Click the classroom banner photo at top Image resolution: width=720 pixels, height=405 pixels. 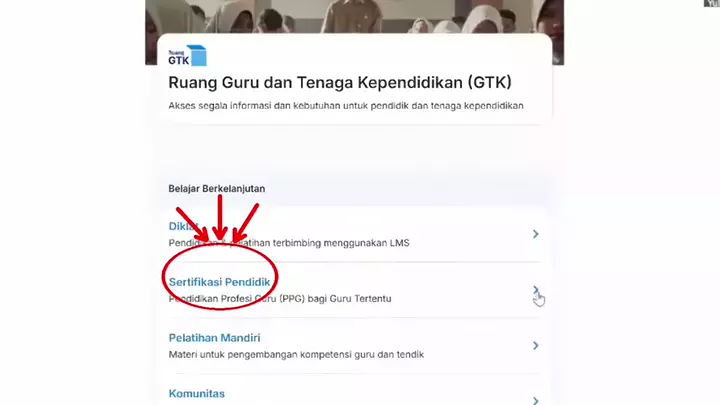pos(354,17)
